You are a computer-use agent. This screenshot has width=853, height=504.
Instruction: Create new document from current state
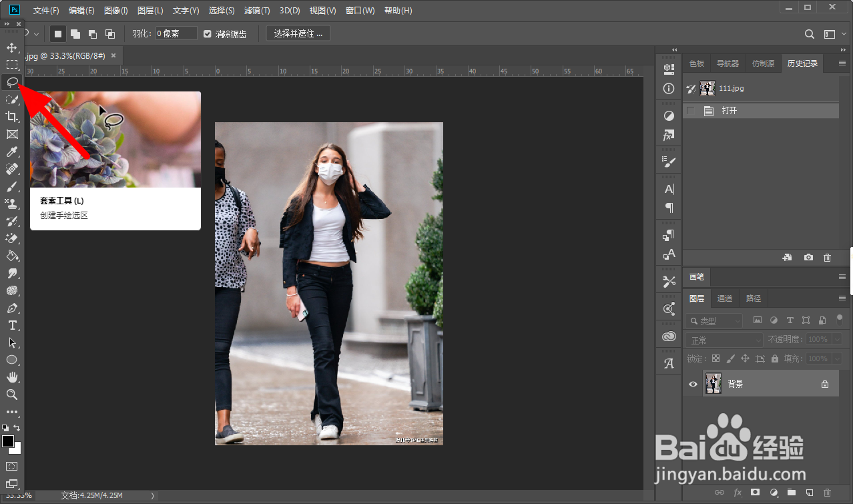tap(788, 257)
